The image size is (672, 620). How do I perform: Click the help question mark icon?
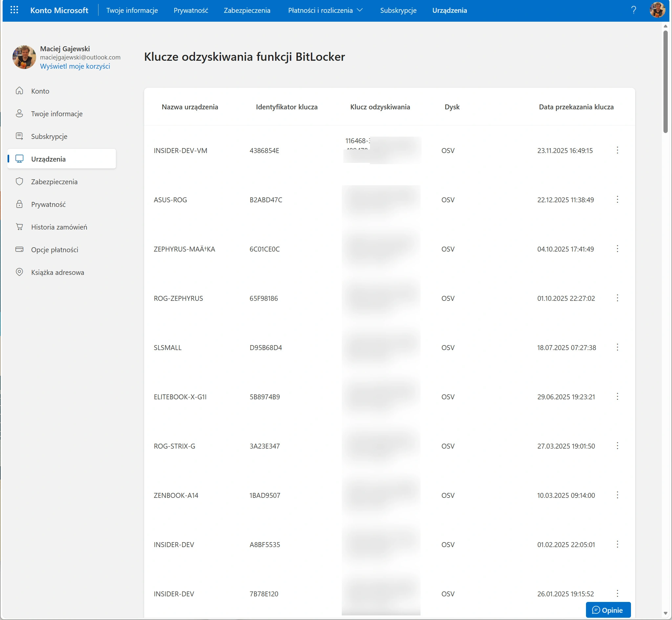[x=634, y=10]
